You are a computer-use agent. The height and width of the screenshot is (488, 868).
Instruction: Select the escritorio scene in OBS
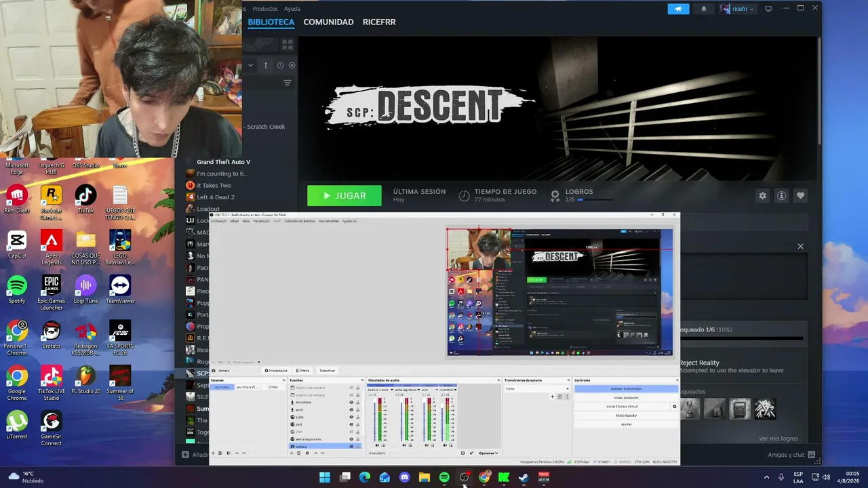pos(222,387)
